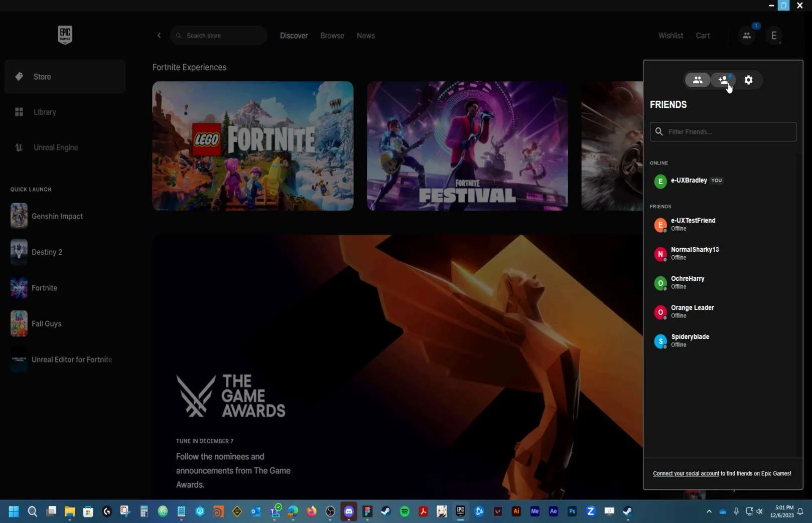The height and width of the screenshot is (523, 812).
Task: Open Microsoft Edge from the taskbar
Action: (293, 511)
